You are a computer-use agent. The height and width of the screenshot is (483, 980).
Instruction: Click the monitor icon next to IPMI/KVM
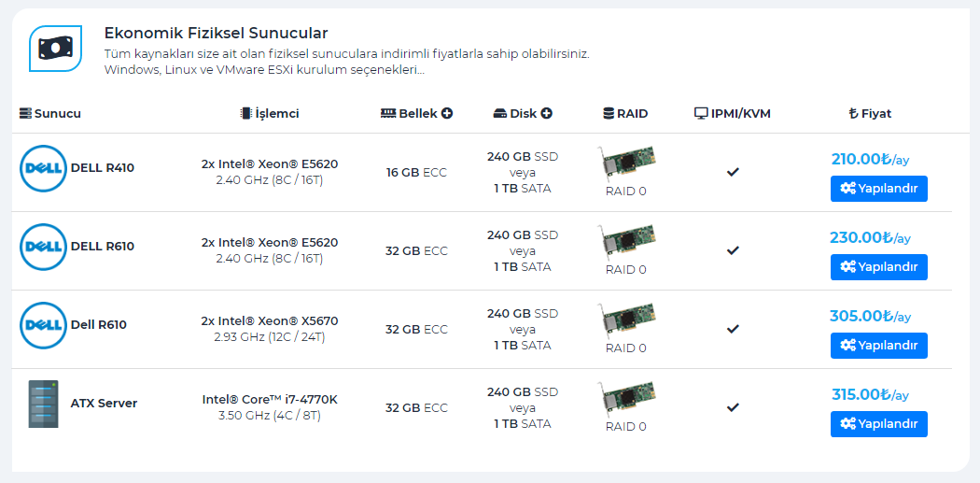[x=701, y=114]
